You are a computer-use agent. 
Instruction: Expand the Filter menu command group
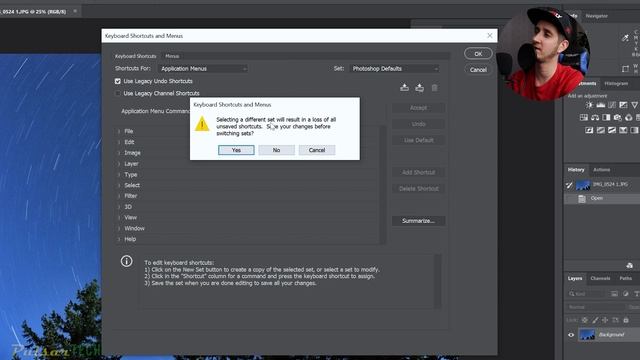[119, 196]
